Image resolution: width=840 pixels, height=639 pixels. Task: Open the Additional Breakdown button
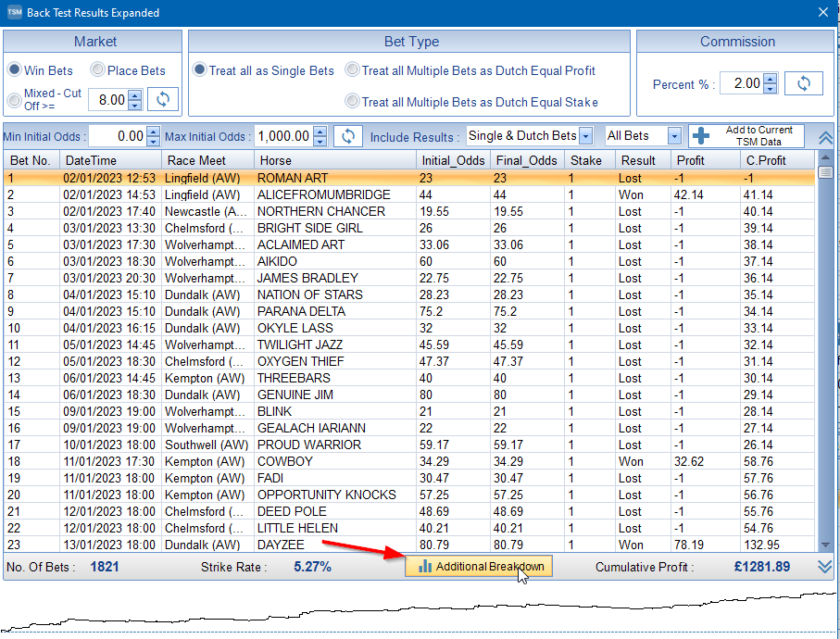(x=479, y=566)
